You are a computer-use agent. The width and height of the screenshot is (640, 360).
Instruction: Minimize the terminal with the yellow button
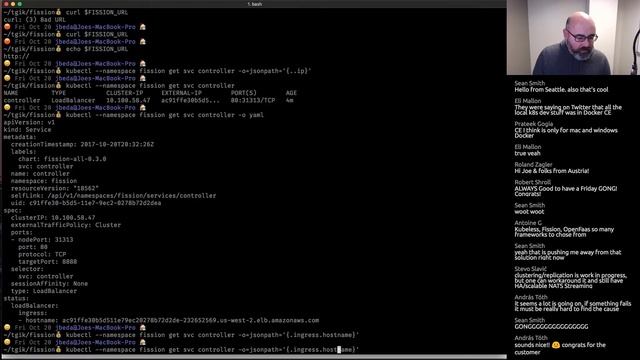click(x=13, y=4)
